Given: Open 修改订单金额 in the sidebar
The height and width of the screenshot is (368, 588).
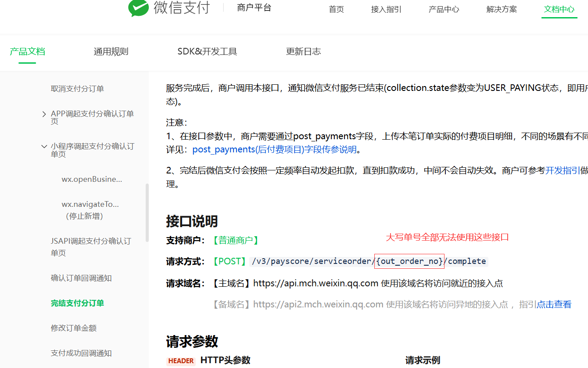Looking at the screenshot, I should click(74, 328).
